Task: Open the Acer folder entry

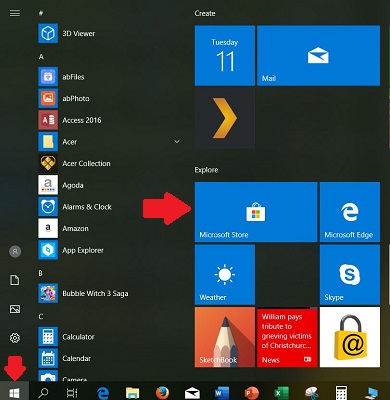Action: (110, 142)
